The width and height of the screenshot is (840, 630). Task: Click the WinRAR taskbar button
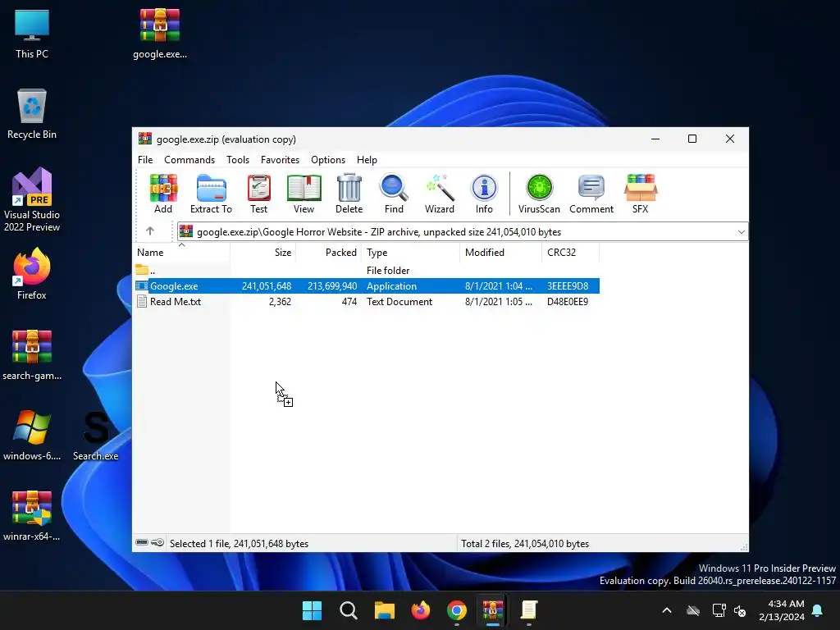[x=493, y=610]
